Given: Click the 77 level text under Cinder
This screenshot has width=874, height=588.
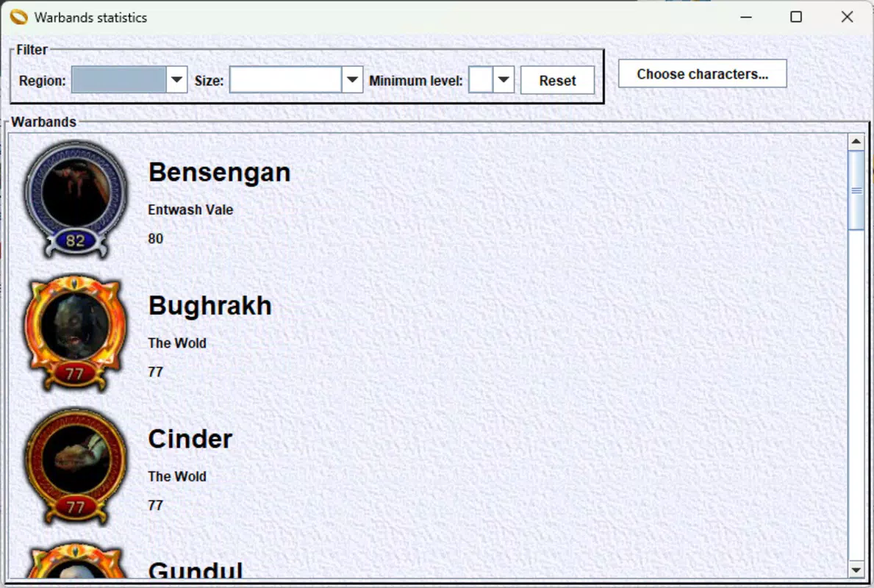Looking at the screenshot, I should (156, 506).
